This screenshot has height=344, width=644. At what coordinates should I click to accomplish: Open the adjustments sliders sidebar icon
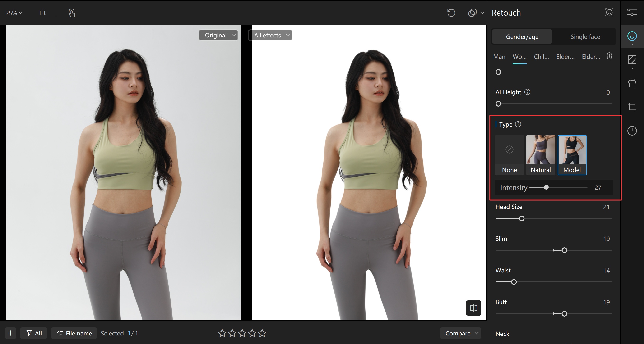click(632, 13)
